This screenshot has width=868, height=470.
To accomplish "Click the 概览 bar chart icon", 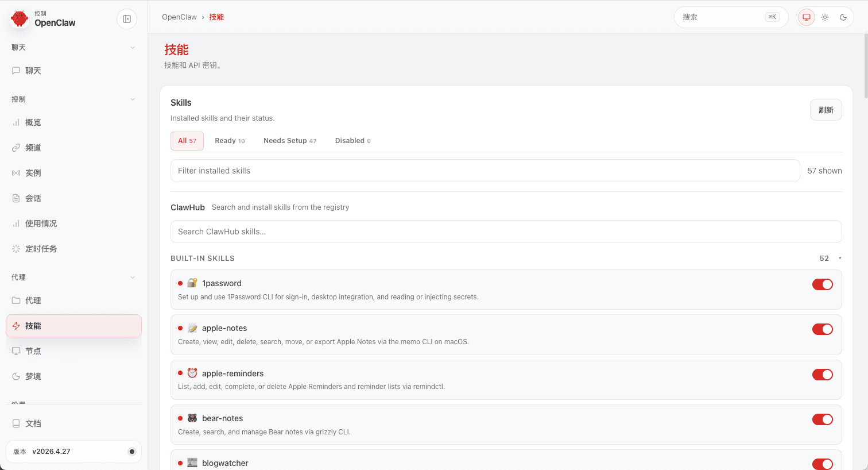I will coord(16,122).
